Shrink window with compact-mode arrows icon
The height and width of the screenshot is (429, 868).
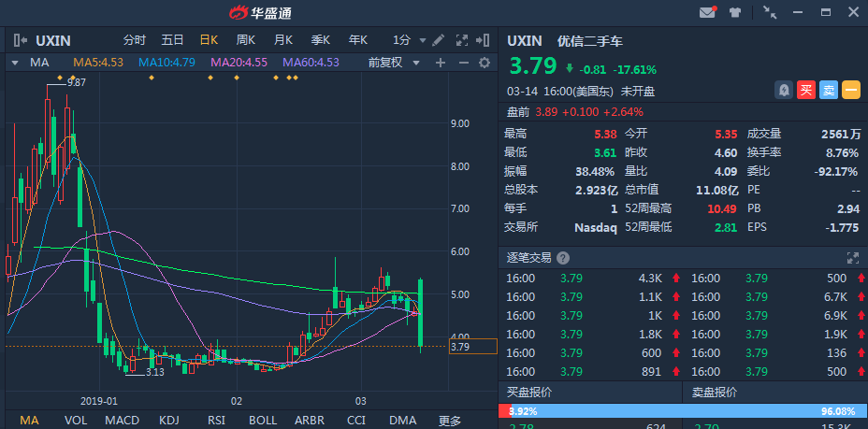click(x=770, y=12)
